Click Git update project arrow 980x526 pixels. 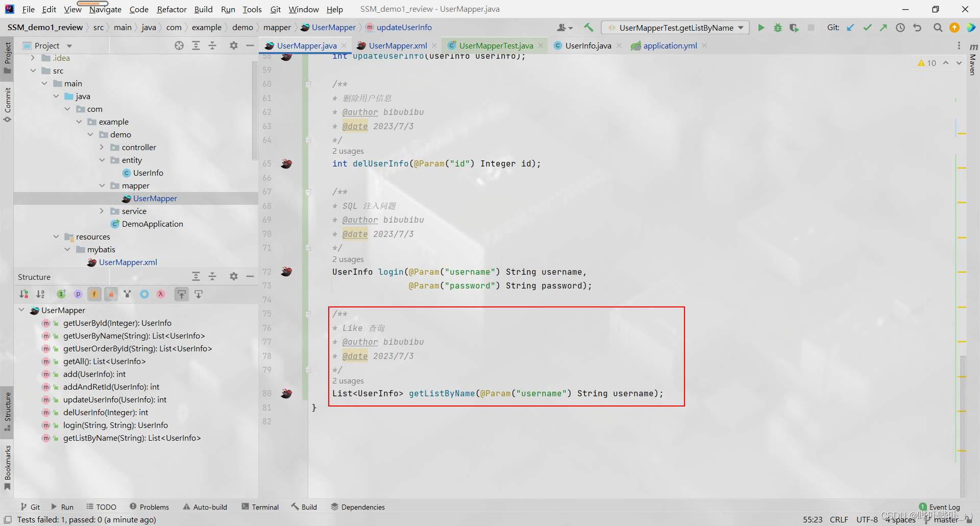click(x=850, y=28)
